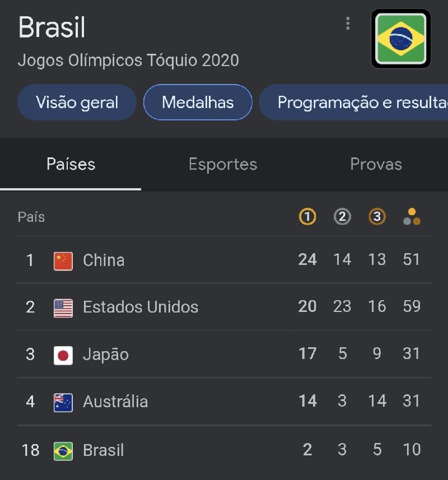Tap the bronze medal column icon
This screenshot has height=480, width=448.
[x=377, y=217]
